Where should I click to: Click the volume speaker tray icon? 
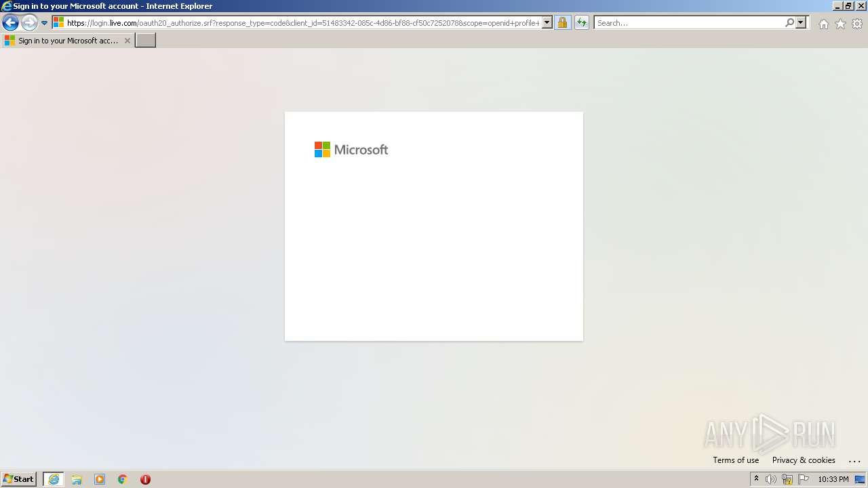click(771, 479)
